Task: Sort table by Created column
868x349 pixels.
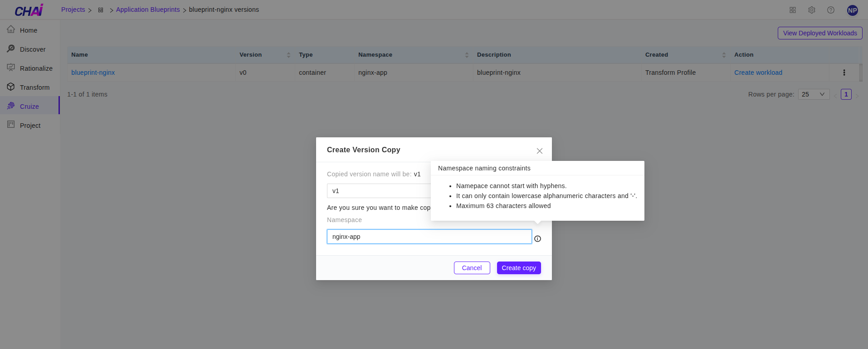Action: [x=724, y=55]
